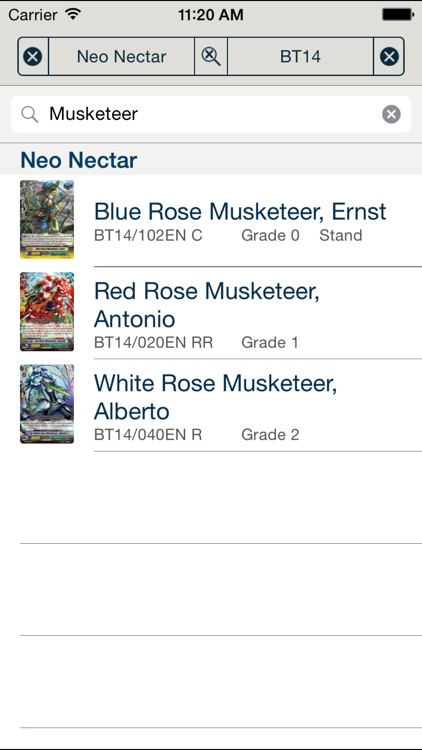This screenshot has height=750, width=422.
Task: Open the BT14 set filter selector
Action: tap(300, 57)
